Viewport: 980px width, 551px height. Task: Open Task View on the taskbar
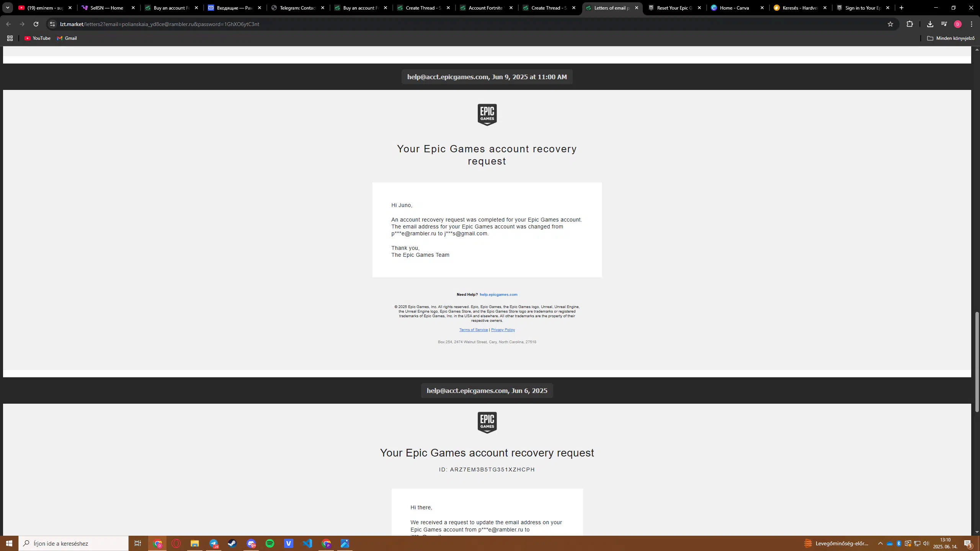point(138,543)
